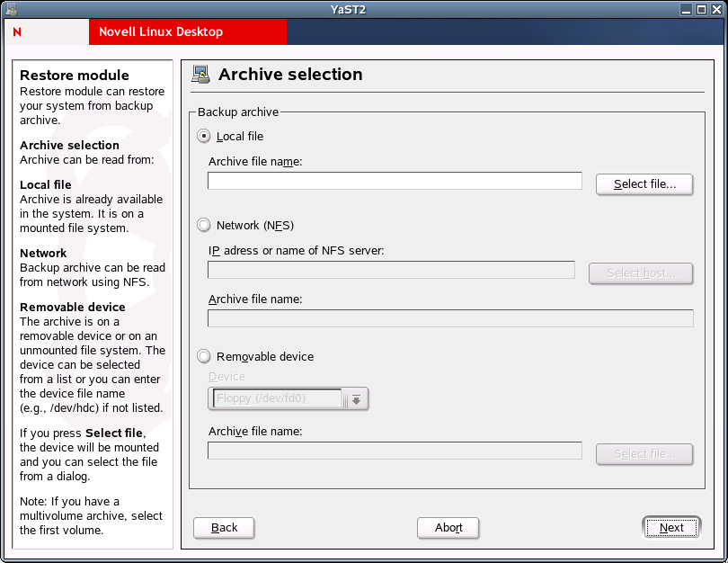The height and width of the screenshot is (563, 728).
Task: Click the Restore module help heading
Action: tap(75, 76)
